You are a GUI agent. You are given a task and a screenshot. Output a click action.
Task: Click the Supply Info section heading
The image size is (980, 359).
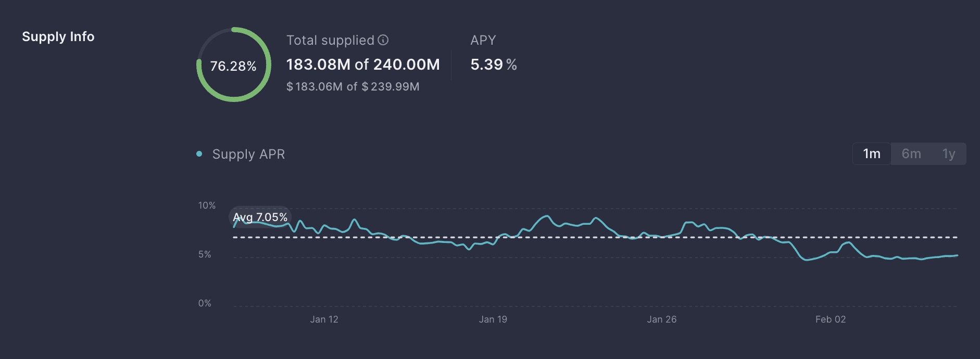point(58,37)
